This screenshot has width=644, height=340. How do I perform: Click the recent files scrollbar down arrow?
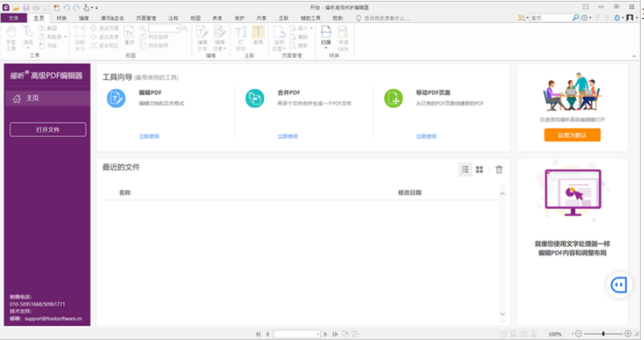click(502, 314)
